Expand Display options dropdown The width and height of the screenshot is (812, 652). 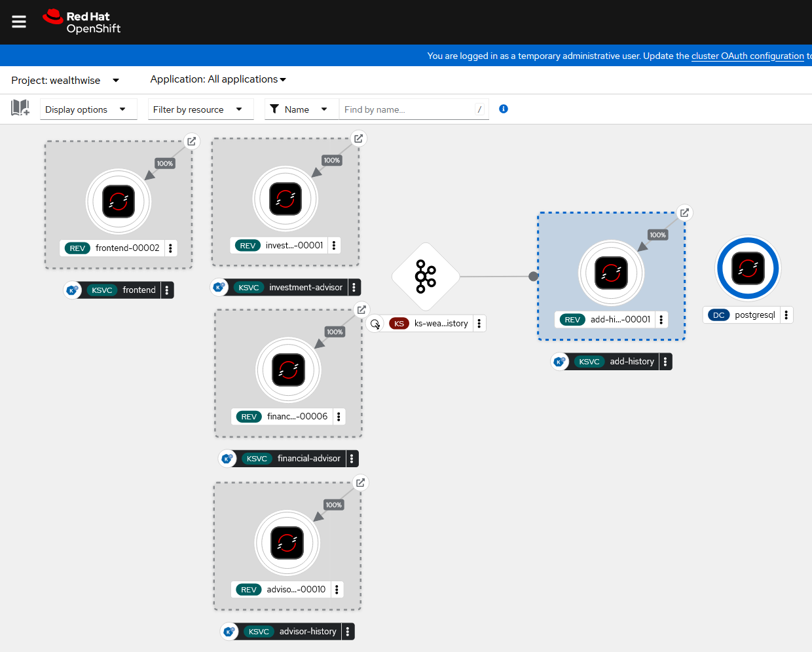pyautogui.click(x=88, y=109)
